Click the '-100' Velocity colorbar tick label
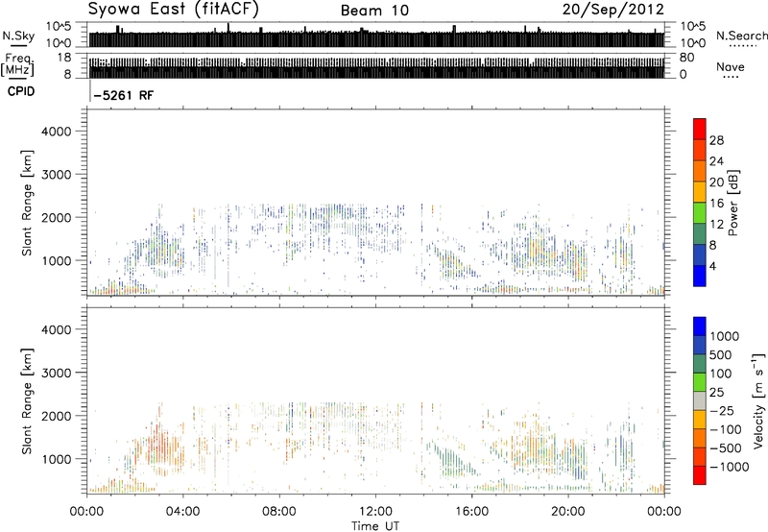Screen dimensions: 768x532 coord(726,429)
